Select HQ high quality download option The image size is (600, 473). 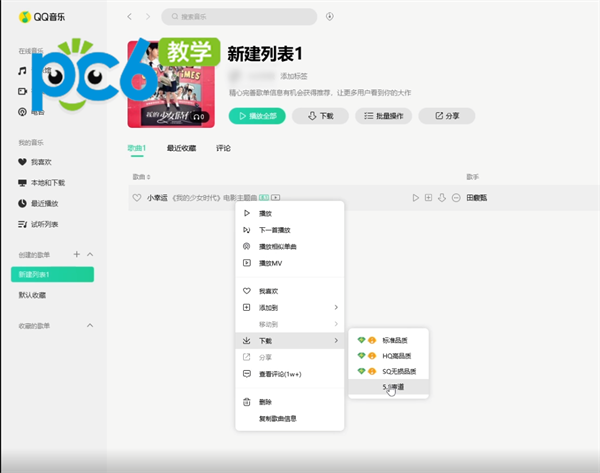[388, 356]
